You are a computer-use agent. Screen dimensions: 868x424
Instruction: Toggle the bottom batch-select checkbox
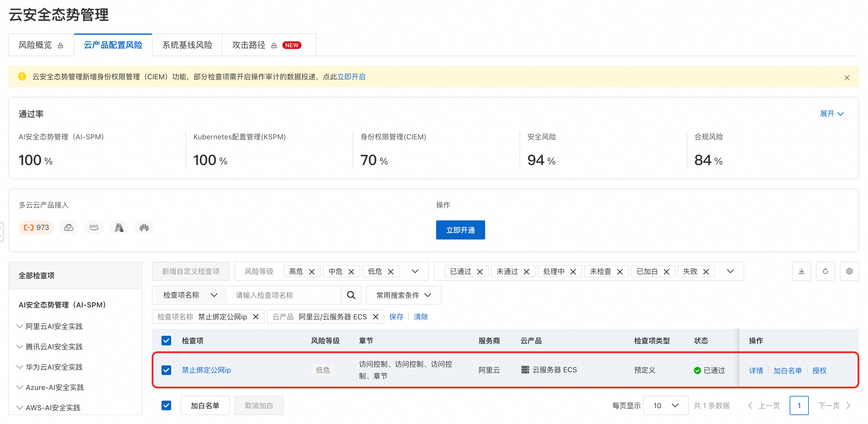[166, 405]
